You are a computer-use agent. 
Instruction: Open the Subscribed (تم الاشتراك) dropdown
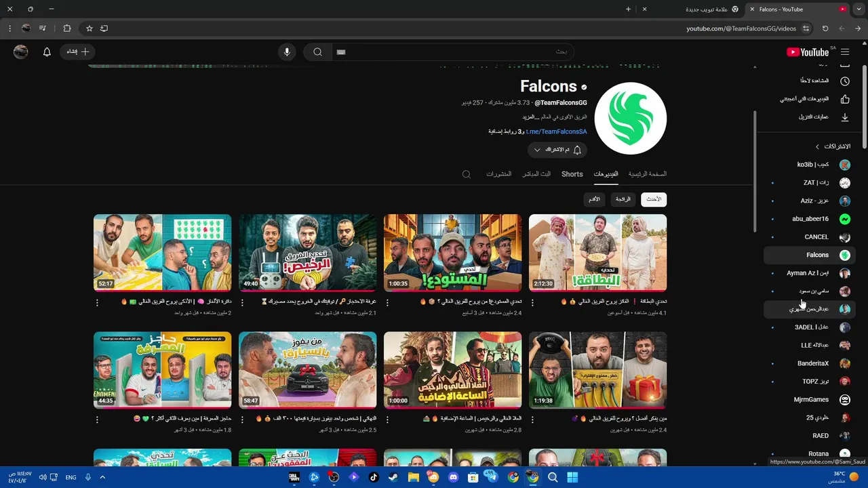tap(557, 150)
